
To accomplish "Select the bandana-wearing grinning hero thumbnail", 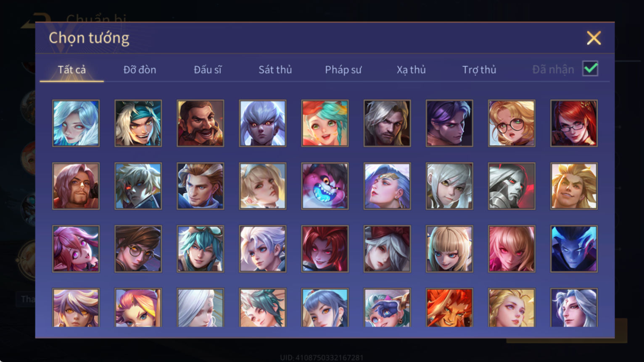I will coord(138,123).
